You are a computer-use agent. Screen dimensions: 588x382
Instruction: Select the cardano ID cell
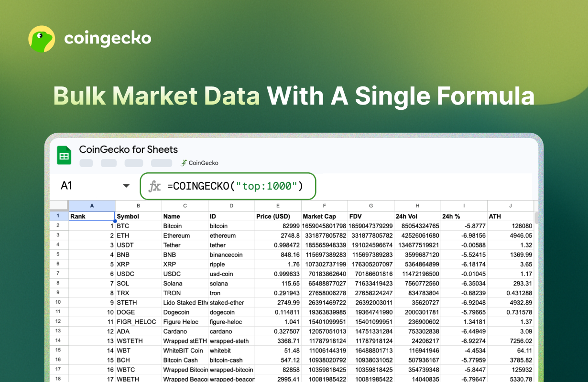[x=231, y=331]
